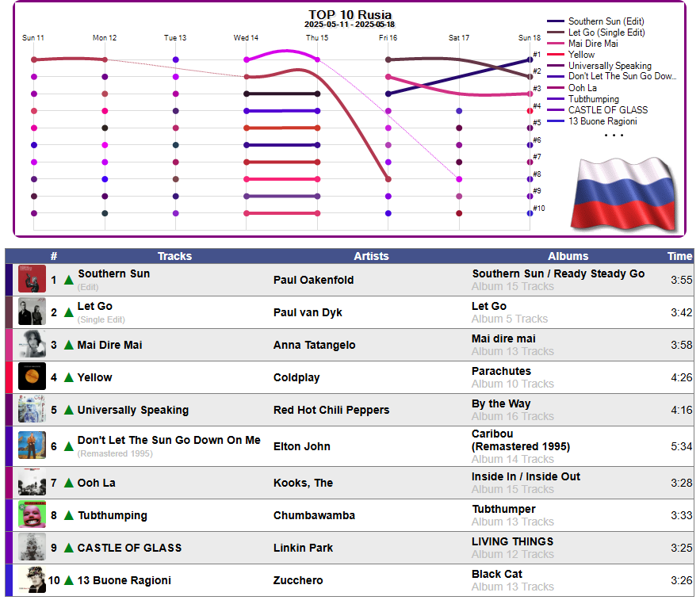Click green up arrow beside Let Go
This screenshot has height=604, width=700.
pos(69,312)
